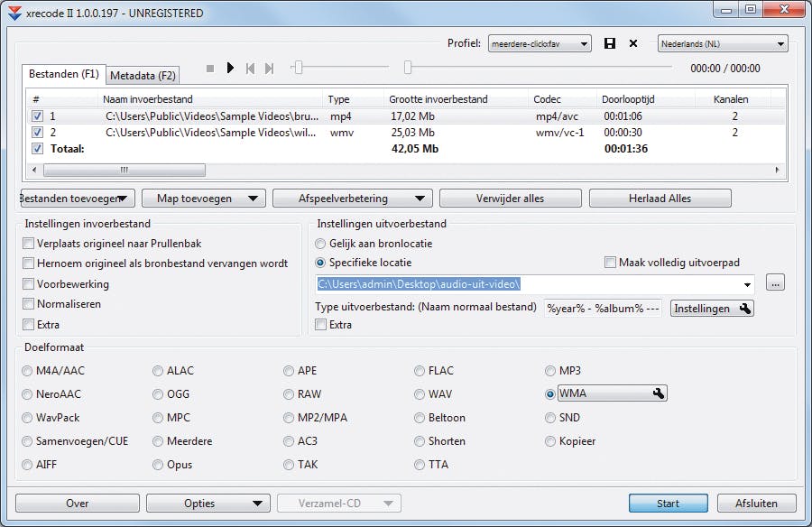The height and width of the screenshot is (527, 812).
Task: Click Verwijder alles button
Action: (x=510, y=199)
